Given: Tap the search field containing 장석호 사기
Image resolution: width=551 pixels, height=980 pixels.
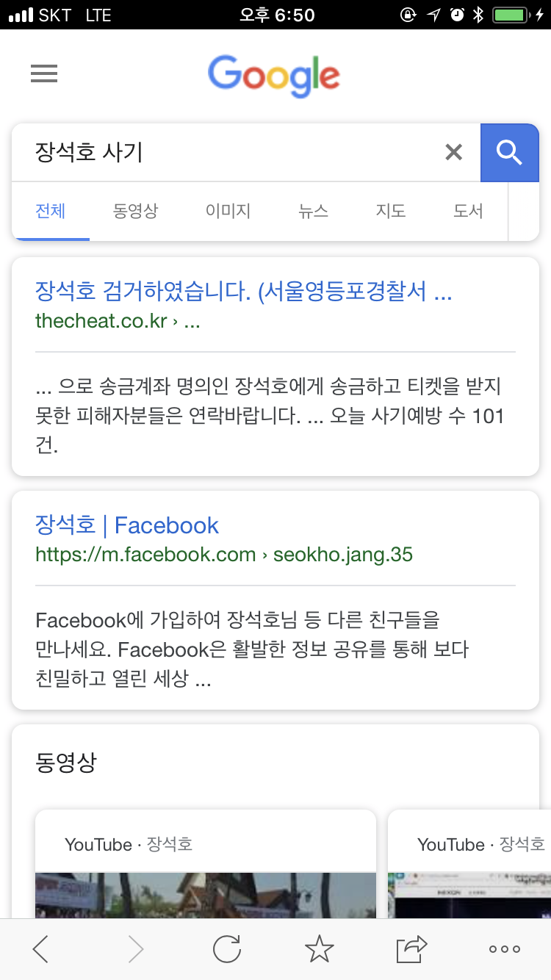Looking at the screenshot, I should pyautogui.click(x=228, y=152).
